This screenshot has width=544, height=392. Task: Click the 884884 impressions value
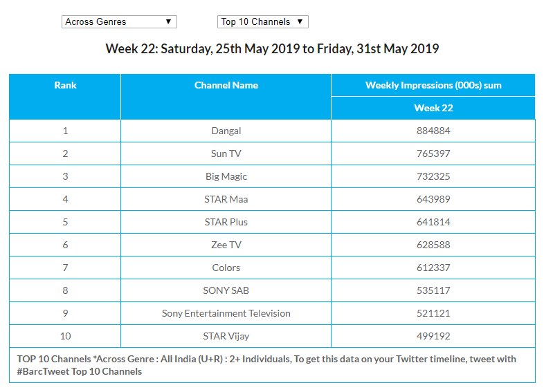433,131
